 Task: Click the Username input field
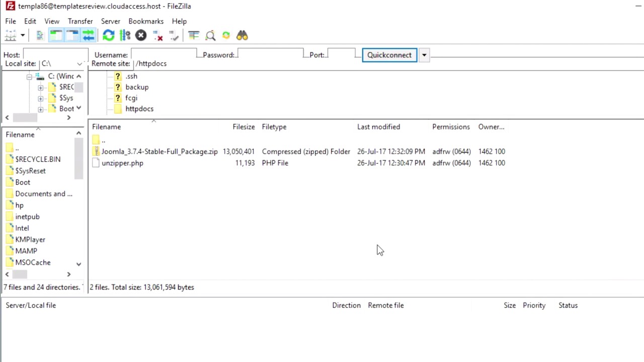tap(164, 55)
